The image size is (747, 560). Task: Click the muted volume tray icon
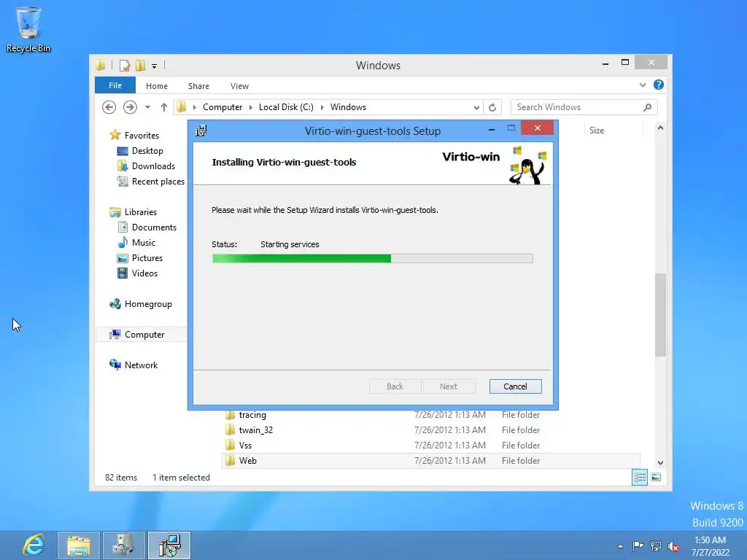(x=673, y=545)
